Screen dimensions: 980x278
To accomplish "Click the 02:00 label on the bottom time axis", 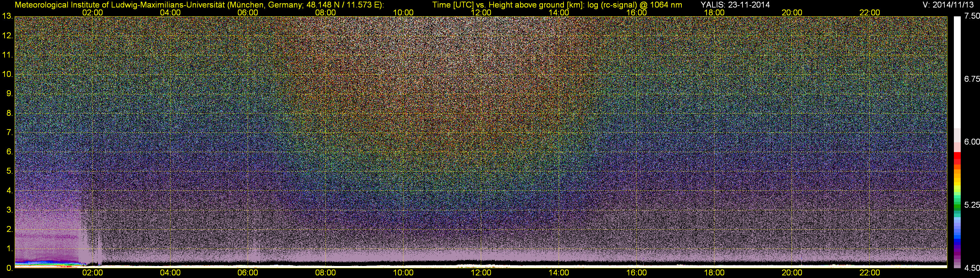I will pyautogui.click(x=92, y=273).
